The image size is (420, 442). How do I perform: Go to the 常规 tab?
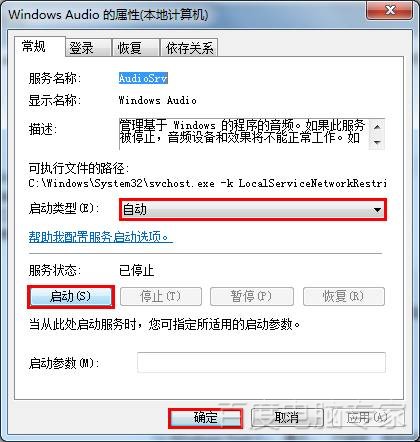pos(39,46)
